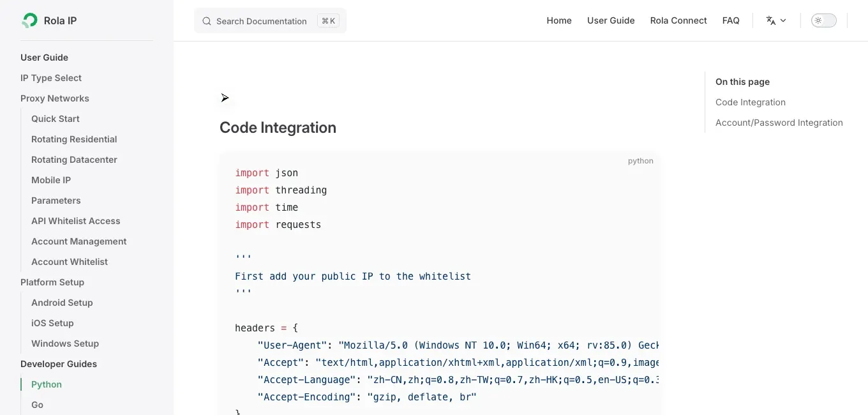Open the Rotating Residential page

tap(74, 139)
